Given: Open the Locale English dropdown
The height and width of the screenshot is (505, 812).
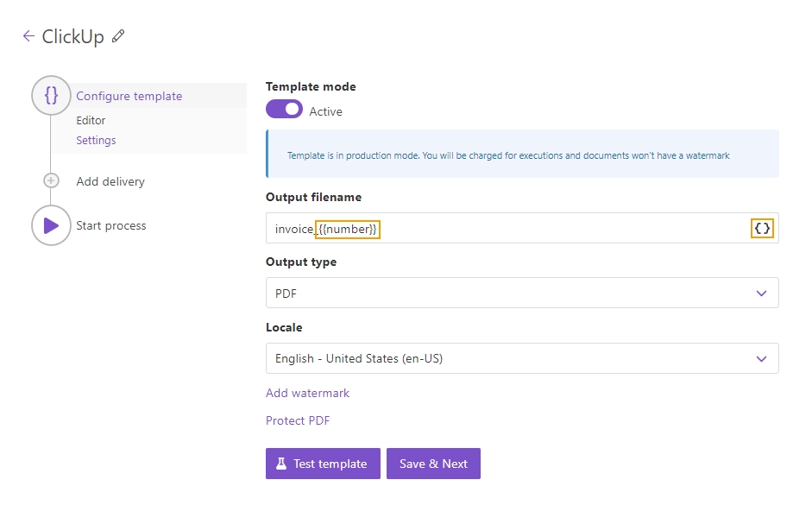Looking at the screenshot, I should [522, 358].
